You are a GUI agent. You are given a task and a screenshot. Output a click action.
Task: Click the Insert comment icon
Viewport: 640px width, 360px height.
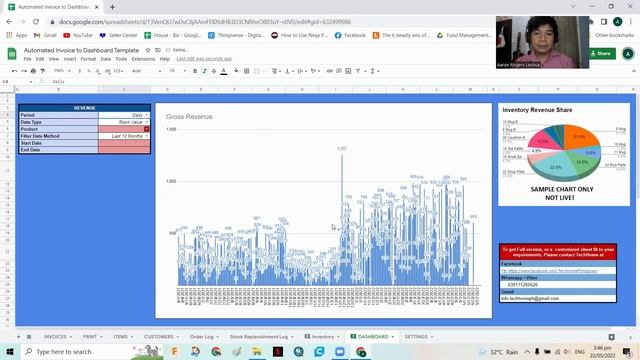(339, 71)
